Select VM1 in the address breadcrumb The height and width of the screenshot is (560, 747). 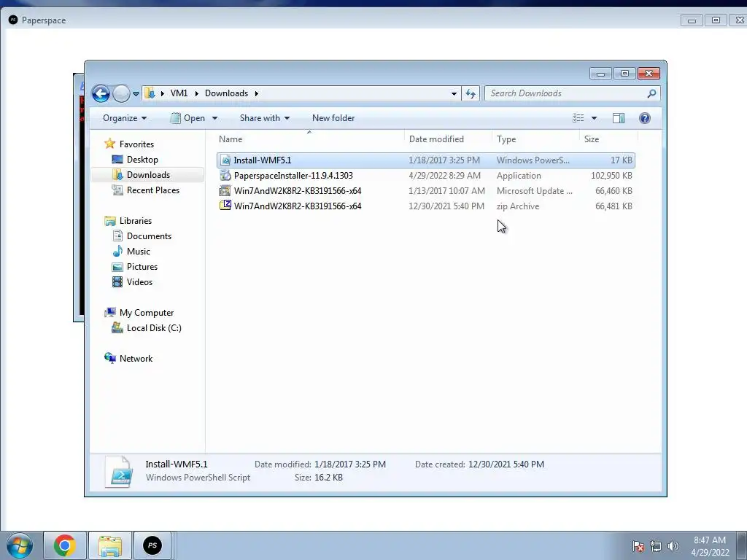[x=179, y=93]
